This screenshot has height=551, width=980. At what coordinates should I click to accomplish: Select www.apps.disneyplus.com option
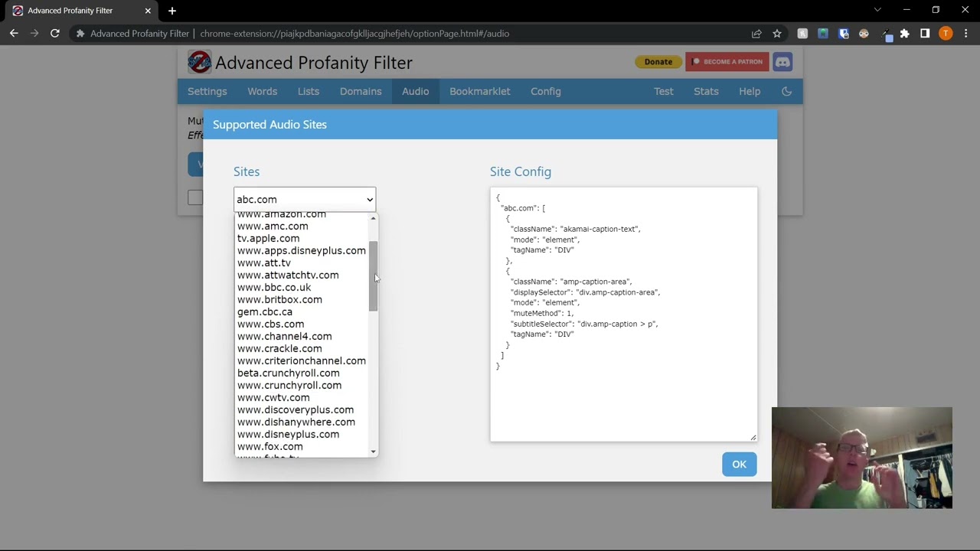click(302, 251)
